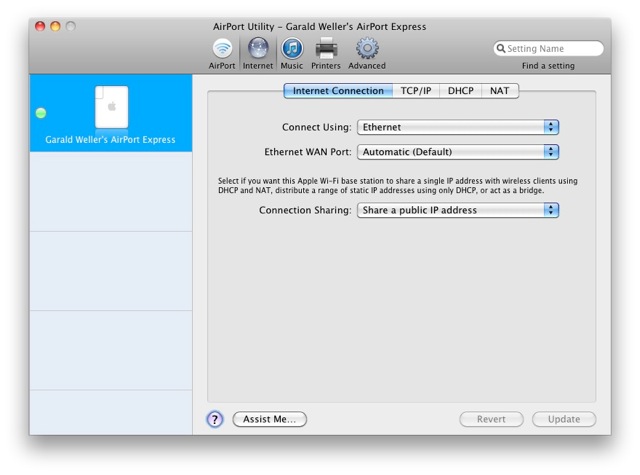Click the Revert button

tap(491, 419)
